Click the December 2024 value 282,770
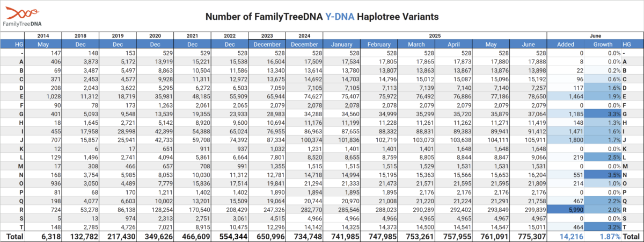Viewport: 644px width, 242px height. 311,209
